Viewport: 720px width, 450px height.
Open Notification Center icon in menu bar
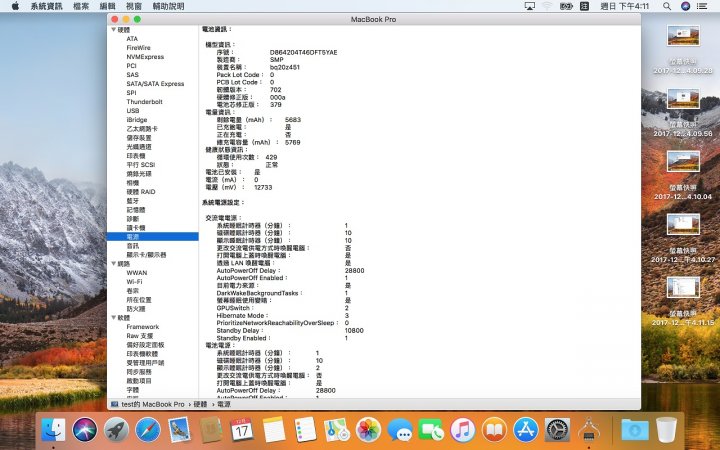pyautogui.click(x=702, y=6)
